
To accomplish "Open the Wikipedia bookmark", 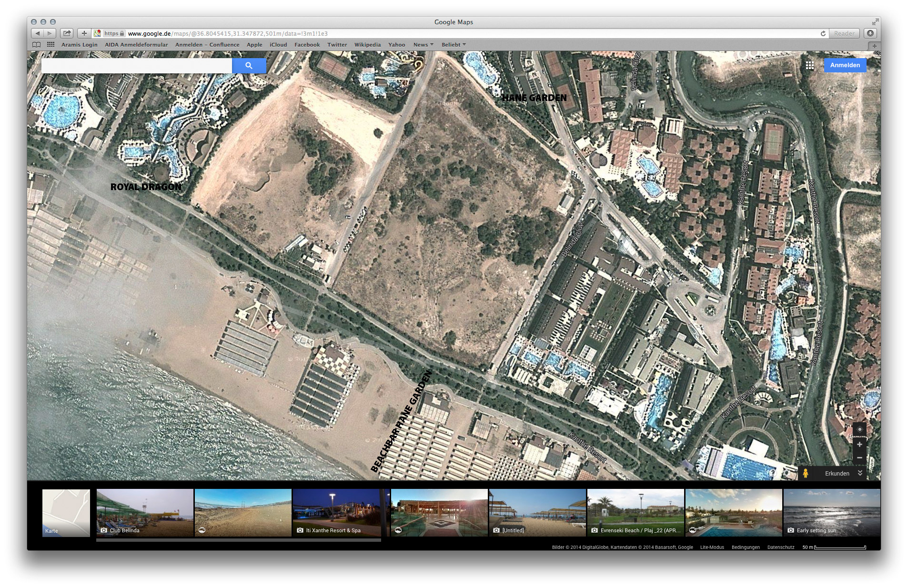I will coord(367,45).
